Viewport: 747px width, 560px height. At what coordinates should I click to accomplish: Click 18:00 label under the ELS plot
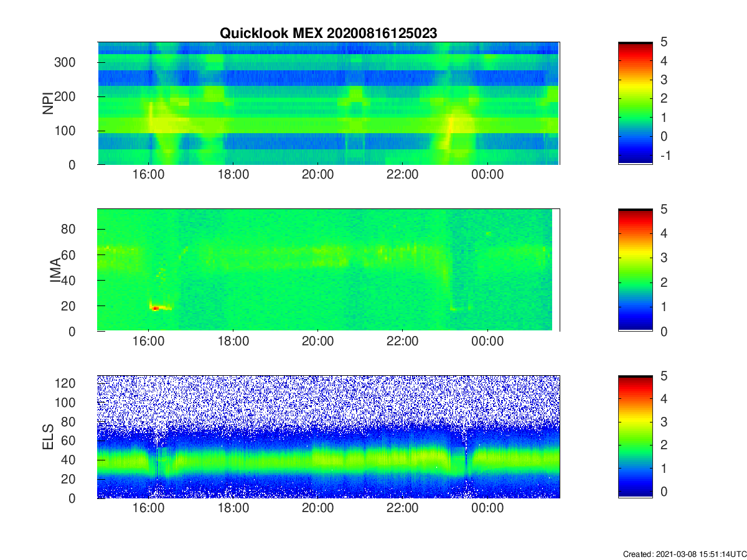233,508
